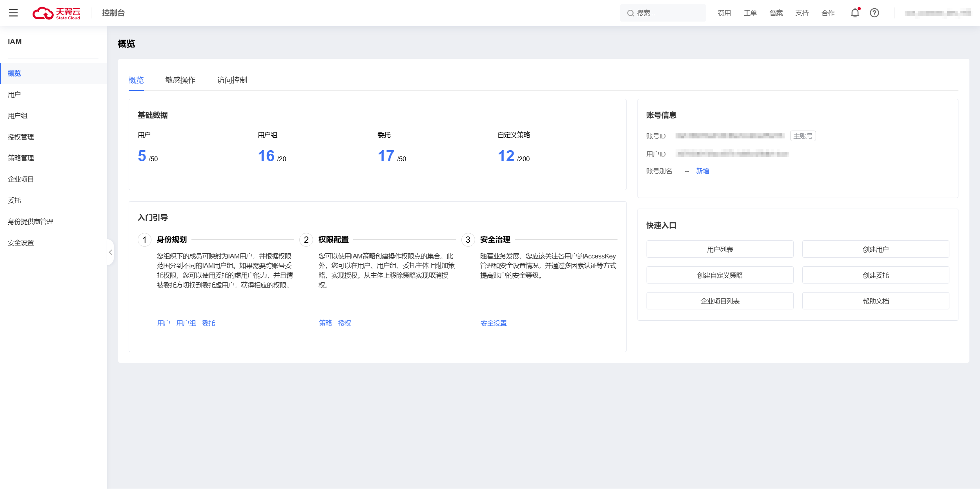Click the 企业项目列表 button
The height and width of the screenshot is (489, 980).
pos(720,301)
